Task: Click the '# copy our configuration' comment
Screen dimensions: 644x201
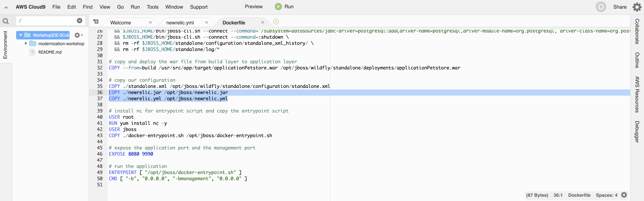Action: click(142, 80)
